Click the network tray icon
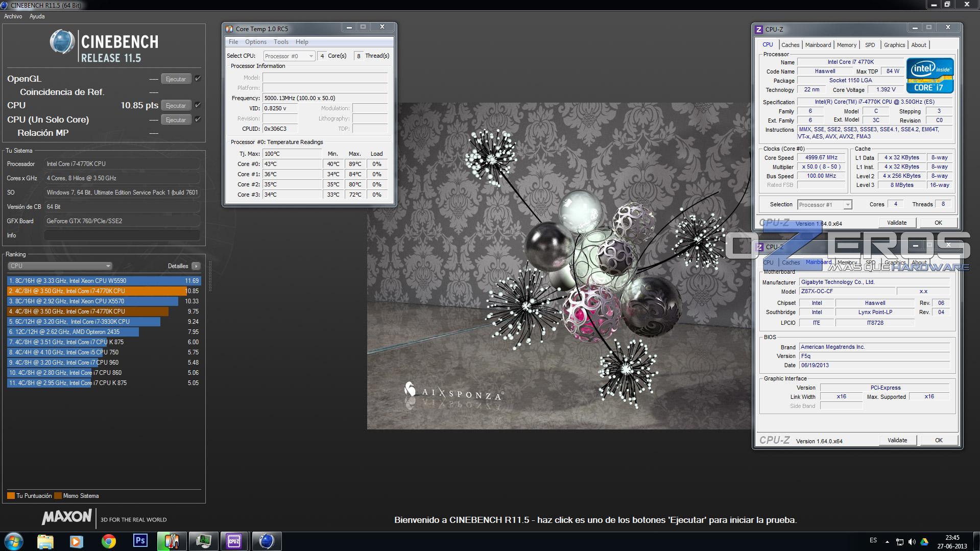The width and height of the screenshot is (980, 551). [900, 542]
